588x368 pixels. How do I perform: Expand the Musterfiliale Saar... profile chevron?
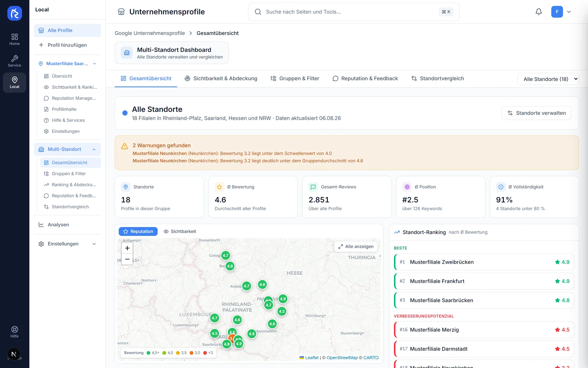[x=94, y=64]
